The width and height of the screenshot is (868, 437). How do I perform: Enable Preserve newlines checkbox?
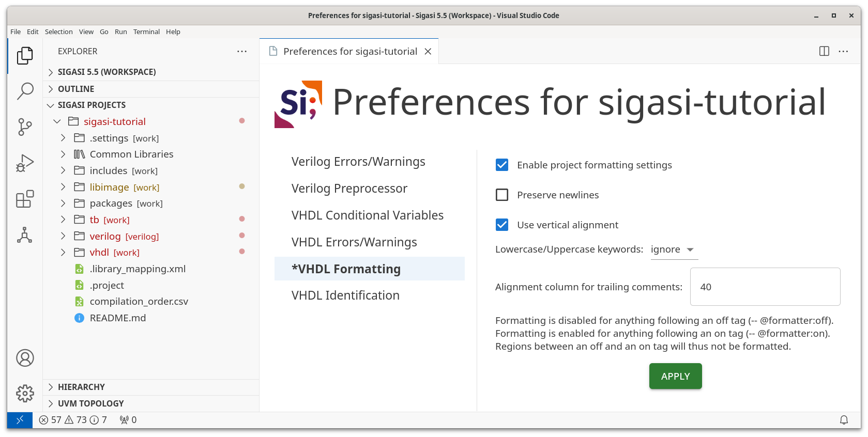tap(502, 195)
